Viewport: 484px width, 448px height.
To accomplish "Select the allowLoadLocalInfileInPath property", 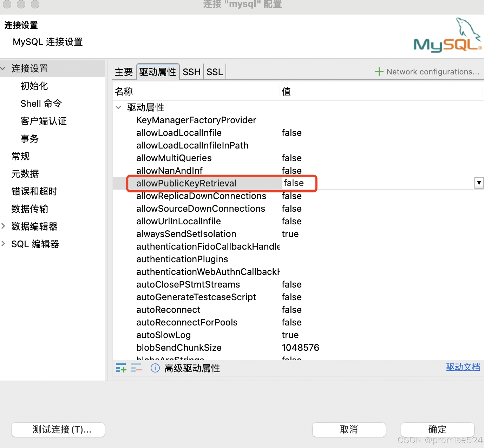I will (192, 145).
